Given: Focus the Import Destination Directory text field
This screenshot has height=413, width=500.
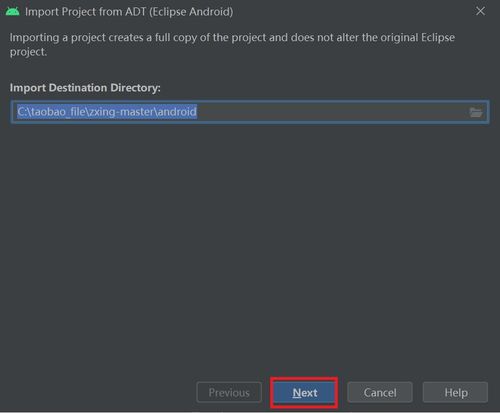Looking at the screenshot, I should point(250,112).
